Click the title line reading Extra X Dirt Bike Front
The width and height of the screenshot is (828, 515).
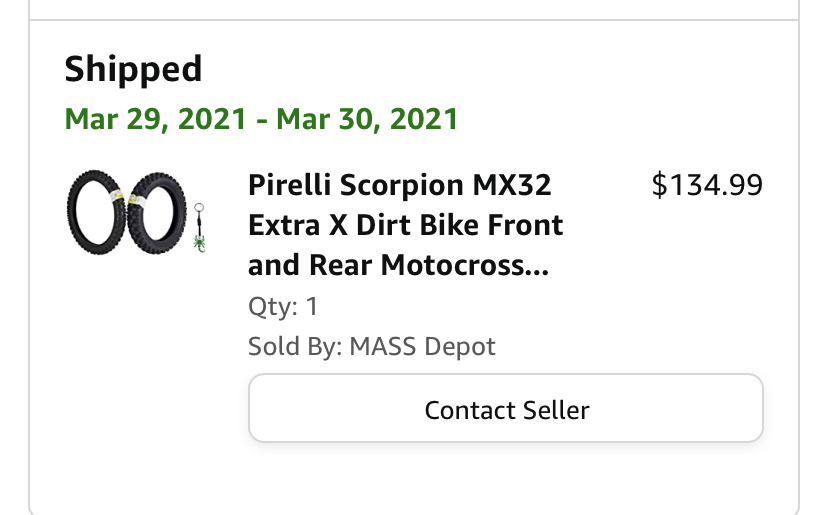[406, 225]
